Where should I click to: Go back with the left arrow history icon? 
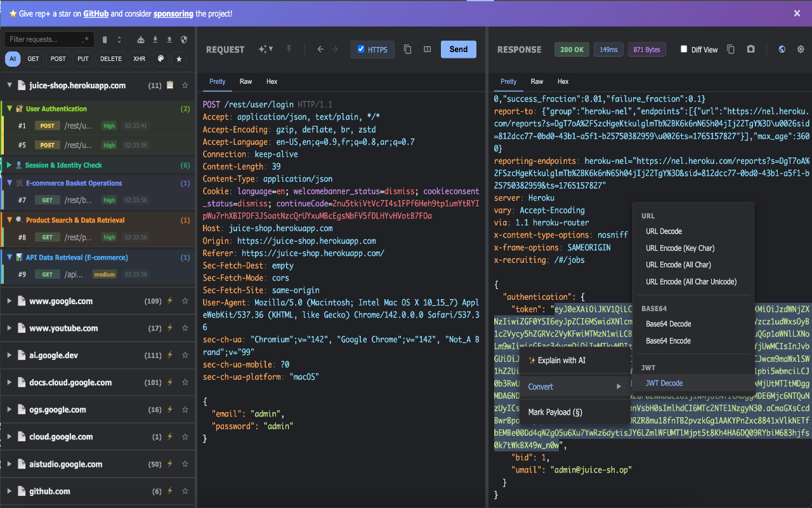320,50
